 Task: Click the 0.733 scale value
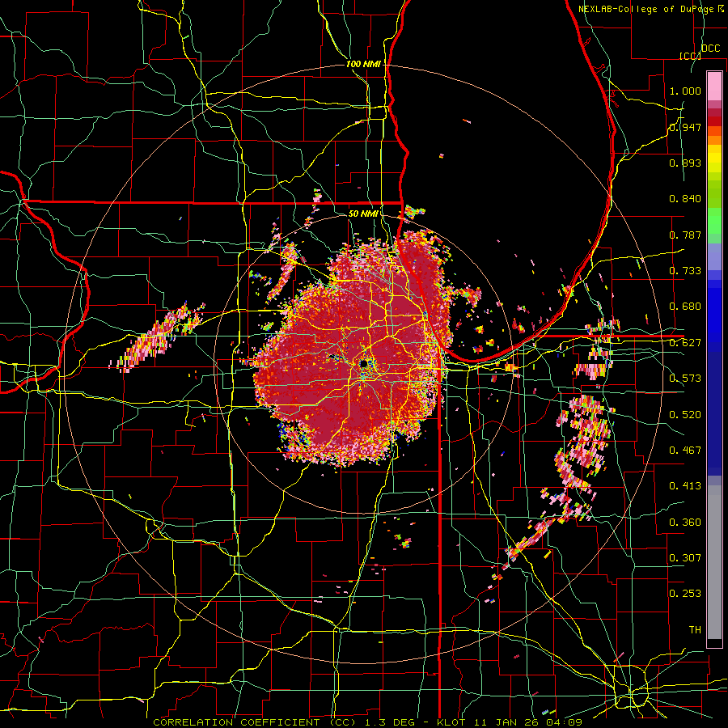(x=685, y=271)
